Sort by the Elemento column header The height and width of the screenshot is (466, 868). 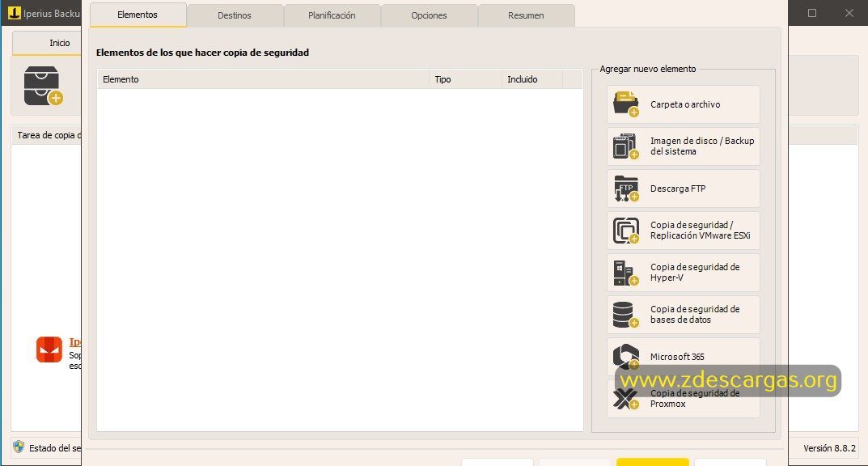coord(264,79)
